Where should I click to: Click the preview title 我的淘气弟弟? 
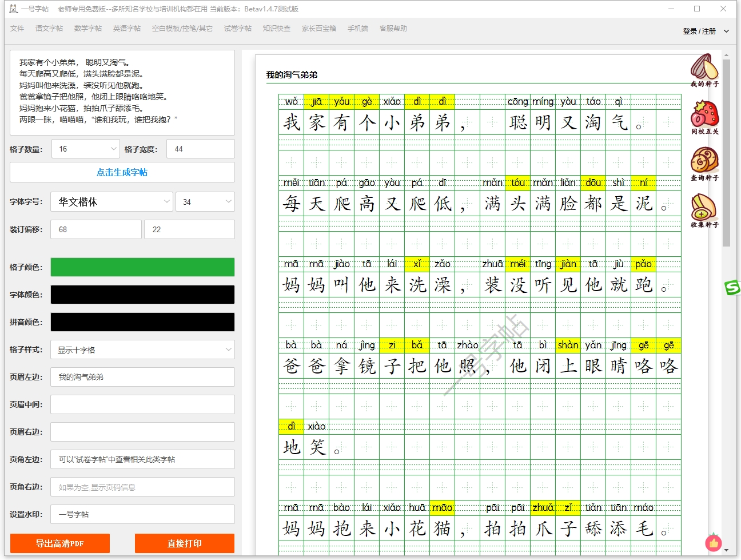pos(292,75)
